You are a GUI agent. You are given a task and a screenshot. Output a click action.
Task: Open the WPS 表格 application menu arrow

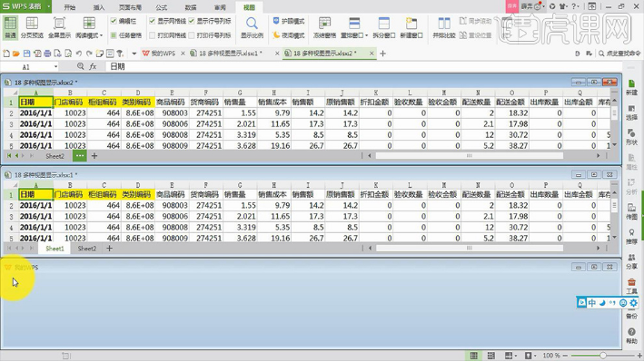(x=48, y=6)
